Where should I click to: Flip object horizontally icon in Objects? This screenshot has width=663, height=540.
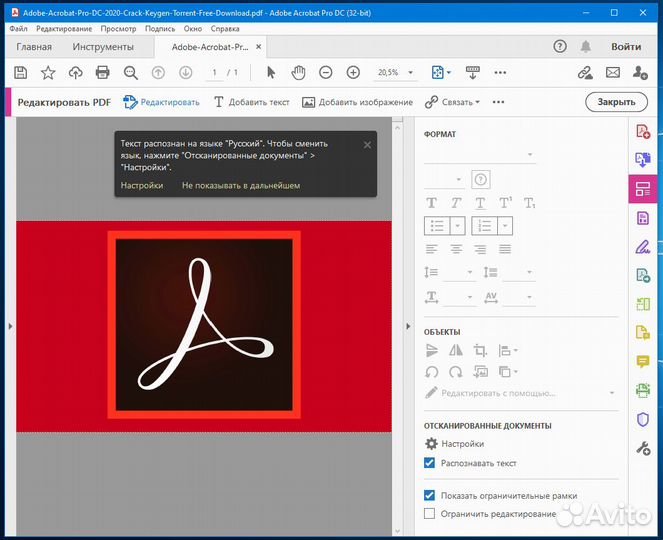pyautogui.click(x=456, y=350)
